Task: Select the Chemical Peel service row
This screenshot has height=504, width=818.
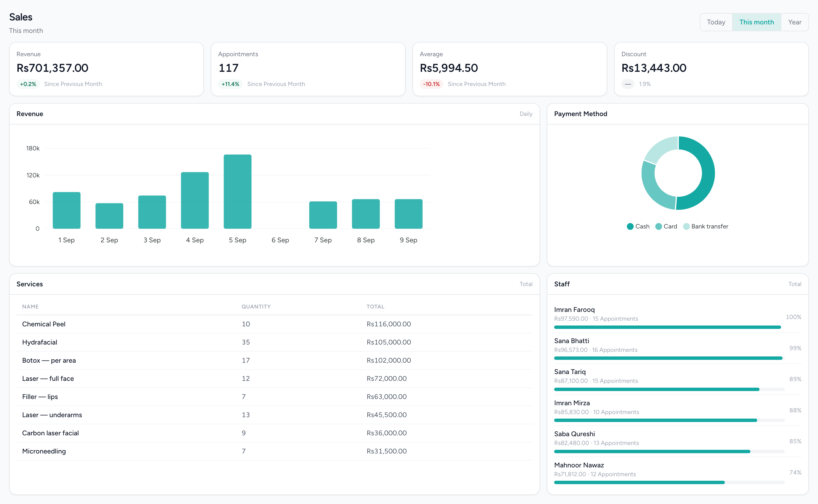Action: pyautogui.click(x=274, y=324)
